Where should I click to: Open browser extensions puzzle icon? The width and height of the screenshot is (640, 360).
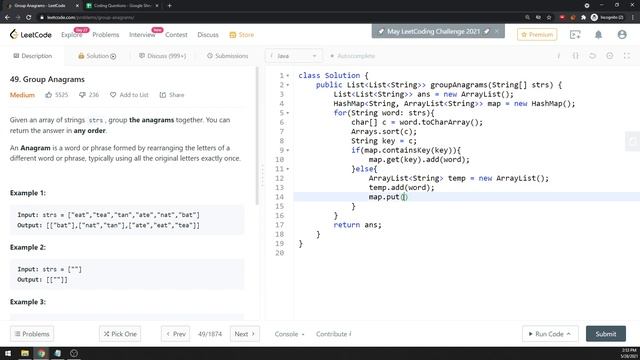pos(584,18)
